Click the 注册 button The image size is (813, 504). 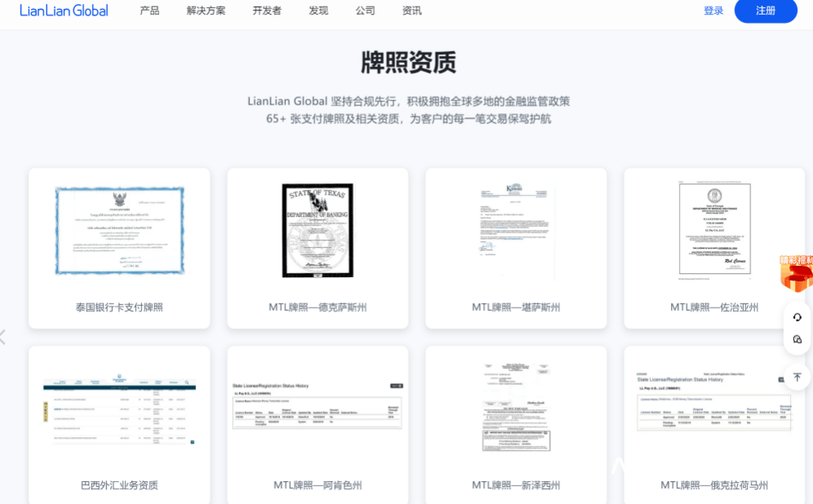[766, 11]
